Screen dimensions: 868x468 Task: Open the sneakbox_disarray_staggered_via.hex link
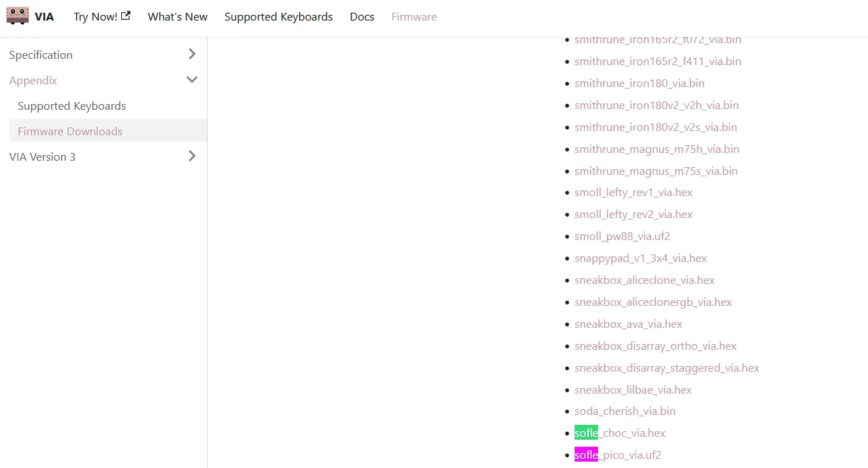coord(667,368)
